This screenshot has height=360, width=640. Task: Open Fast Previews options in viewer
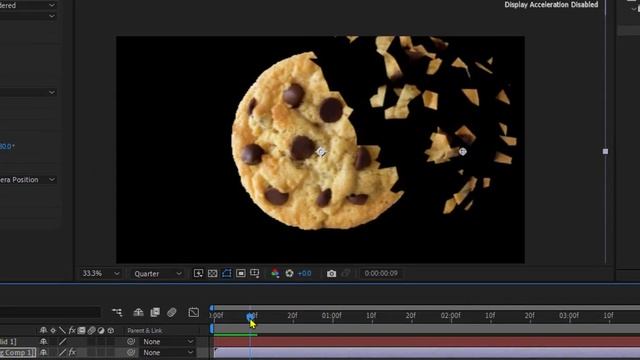pos(198,273)
